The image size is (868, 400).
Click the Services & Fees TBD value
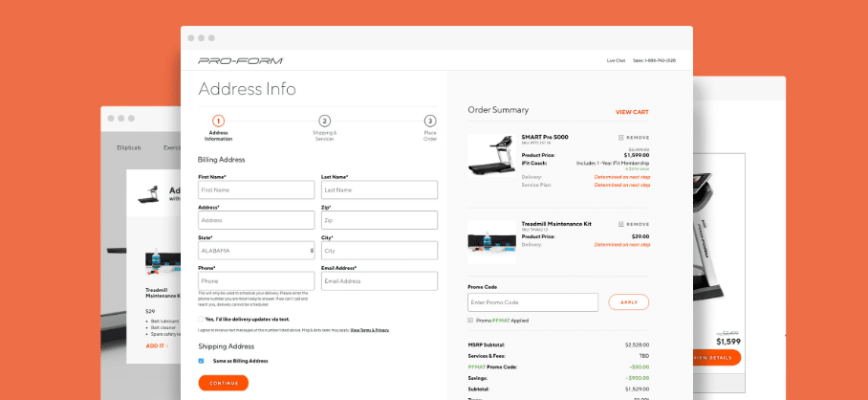643,356
